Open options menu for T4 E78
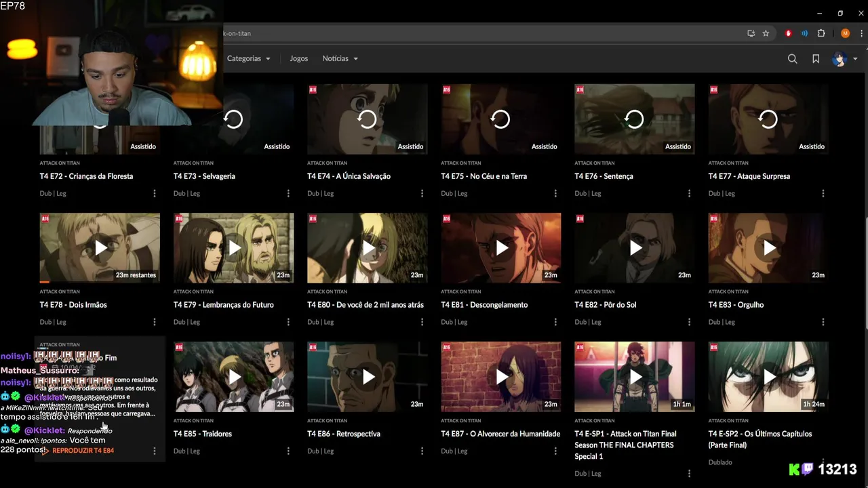The image size is (868, 488). (154, 322)
